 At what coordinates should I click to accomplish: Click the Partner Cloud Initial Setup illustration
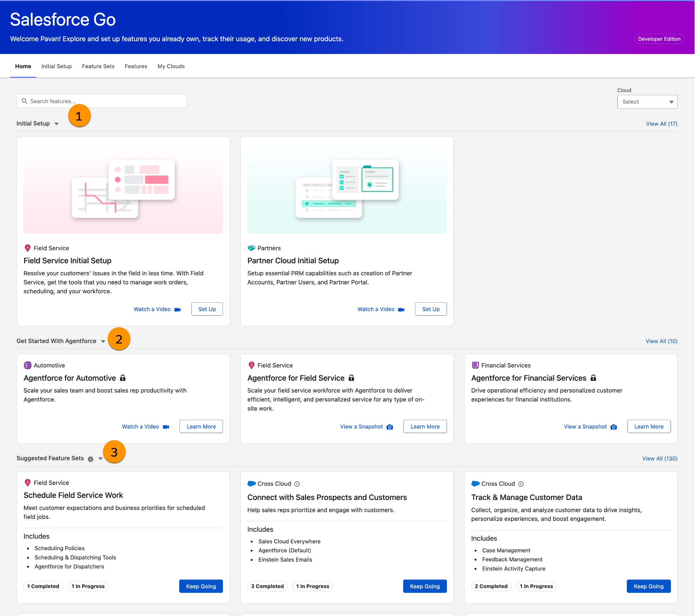pyautogui.click(x=347, y=189)
